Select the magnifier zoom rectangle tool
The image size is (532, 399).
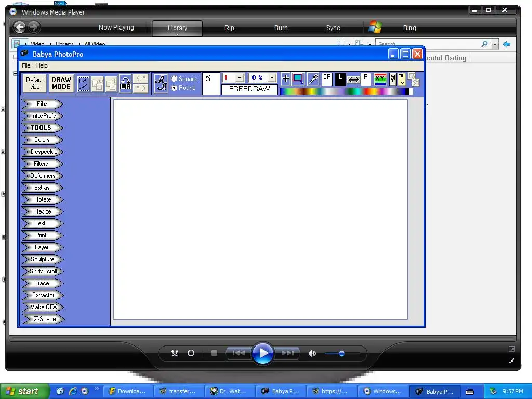pyautogui.click(x=298, y=79)
